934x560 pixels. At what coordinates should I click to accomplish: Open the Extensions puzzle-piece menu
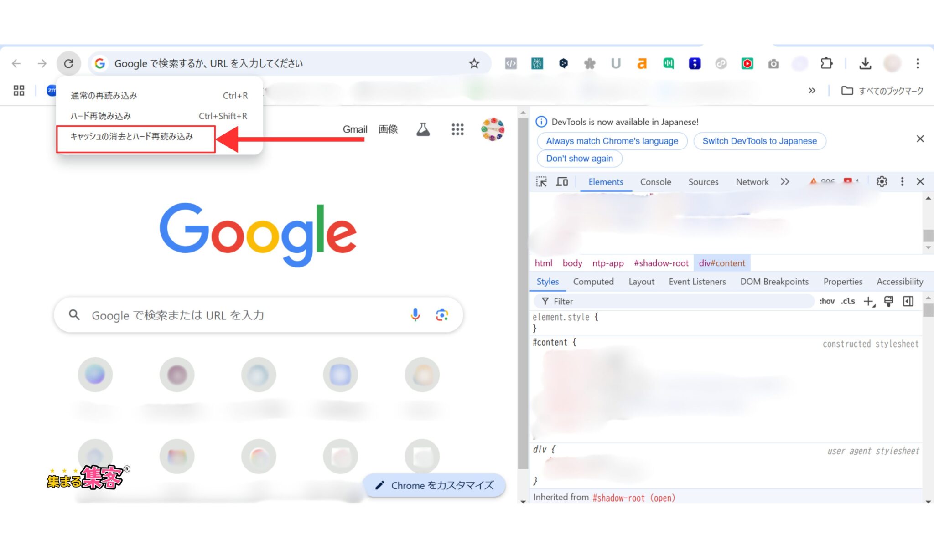point(826,63)
